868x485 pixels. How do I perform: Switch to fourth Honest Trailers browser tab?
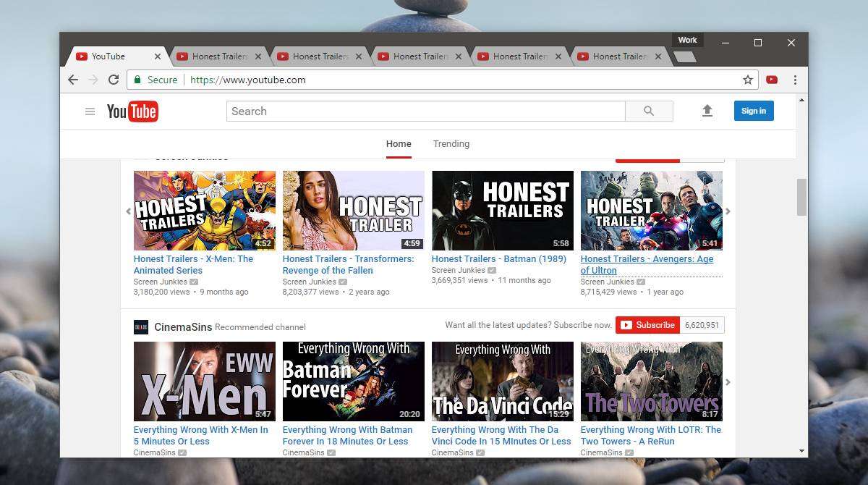tap(519, 56)
